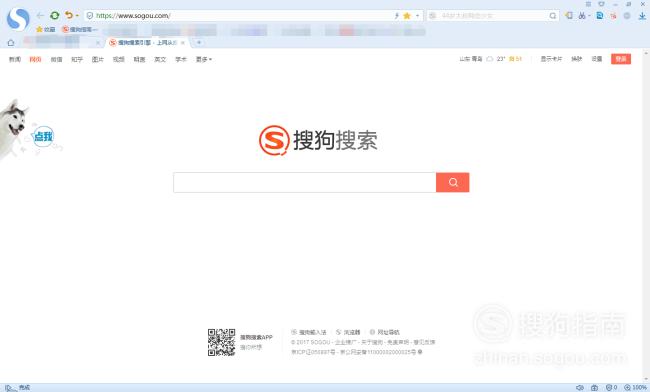Image resolution: width=650 pixels, height=392 pixels.
Task: Click the 搜狗搜索APP text link
Action: pyautogui.click(x=256, y=337)
